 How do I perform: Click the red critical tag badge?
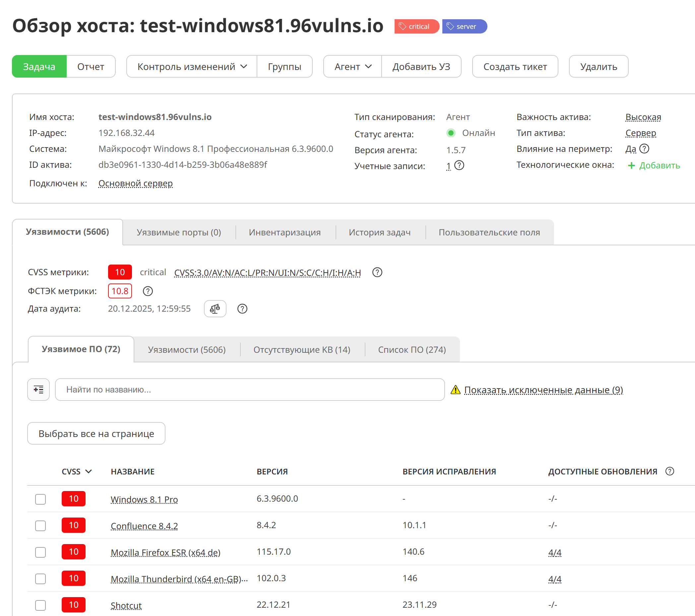(416, 27)
